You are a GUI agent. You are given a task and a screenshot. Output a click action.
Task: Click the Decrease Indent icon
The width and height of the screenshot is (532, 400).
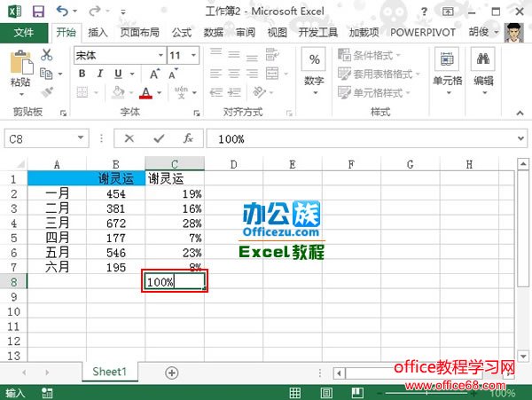coord(216,92)
